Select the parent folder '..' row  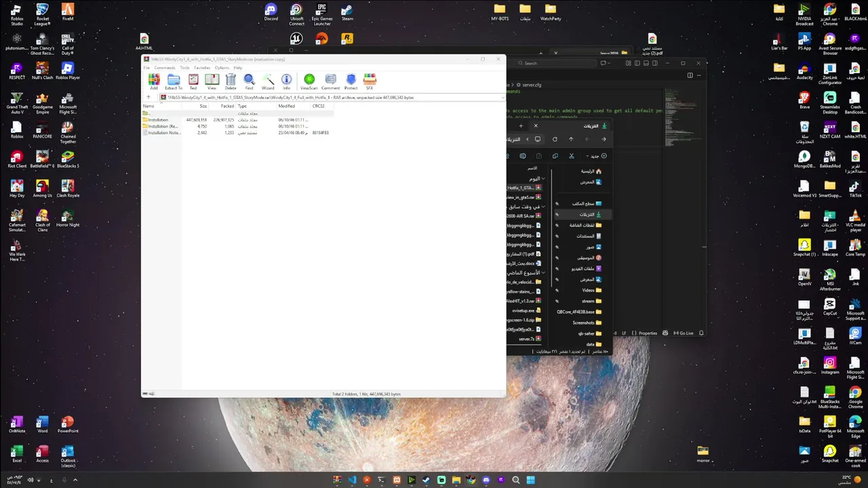(x=237, y=113)
